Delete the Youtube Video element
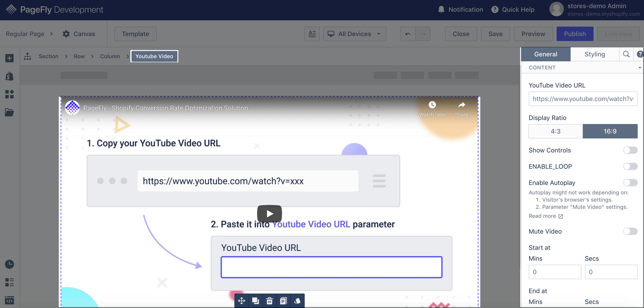644x308 pixels. pyautogui.click(x=270, y=301)
